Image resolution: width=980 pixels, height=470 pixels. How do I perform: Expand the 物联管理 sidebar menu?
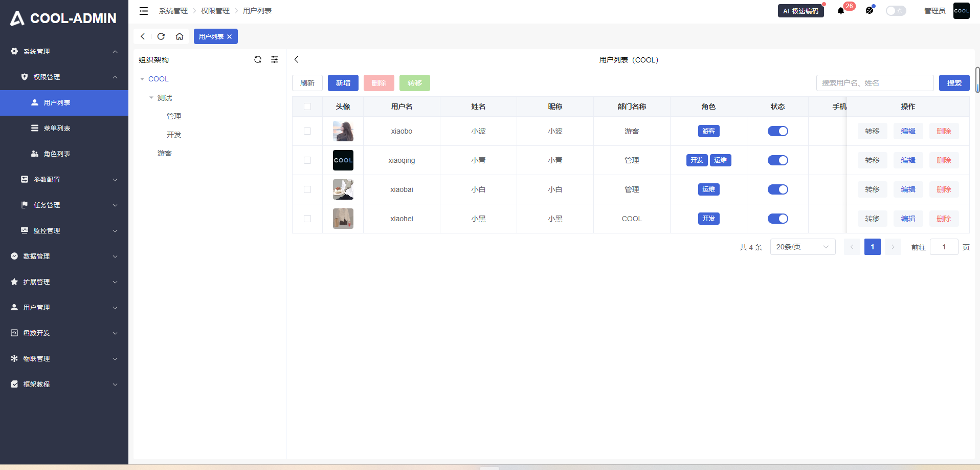coord(64,359)
